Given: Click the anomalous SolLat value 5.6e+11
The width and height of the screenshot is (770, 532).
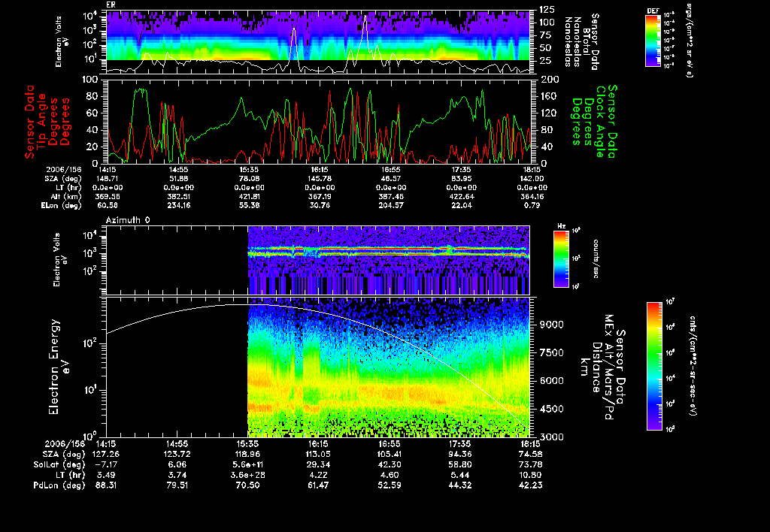Looking at the screenshot, I should [x=248, y=465].
